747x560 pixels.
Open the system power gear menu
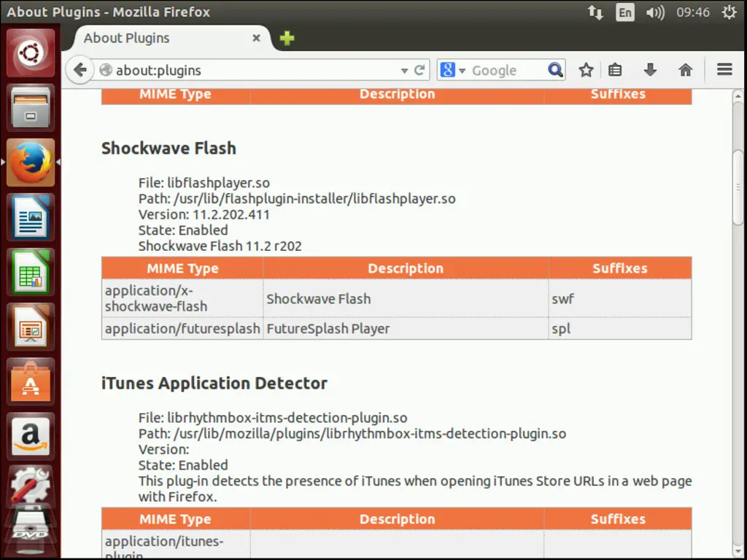point(729,12)
